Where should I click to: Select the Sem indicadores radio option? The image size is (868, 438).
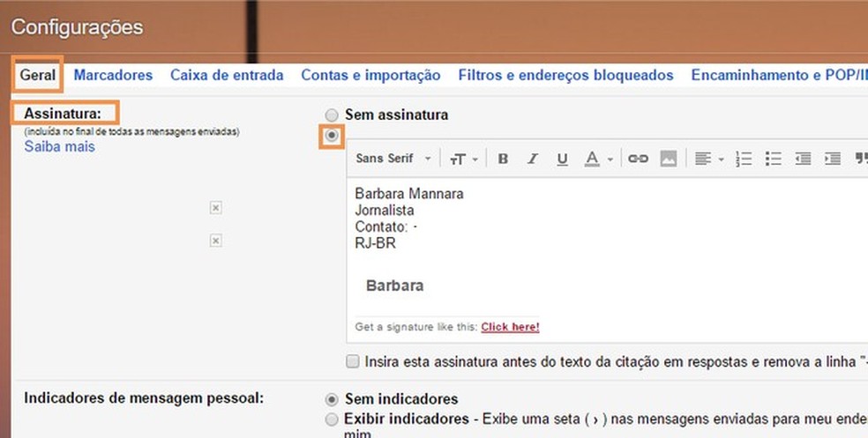[332, 399]
